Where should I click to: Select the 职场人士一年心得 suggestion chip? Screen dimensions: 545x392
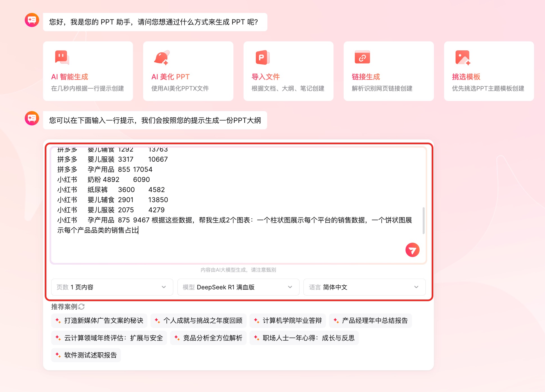pyautogui.click(x=304, y=338)
